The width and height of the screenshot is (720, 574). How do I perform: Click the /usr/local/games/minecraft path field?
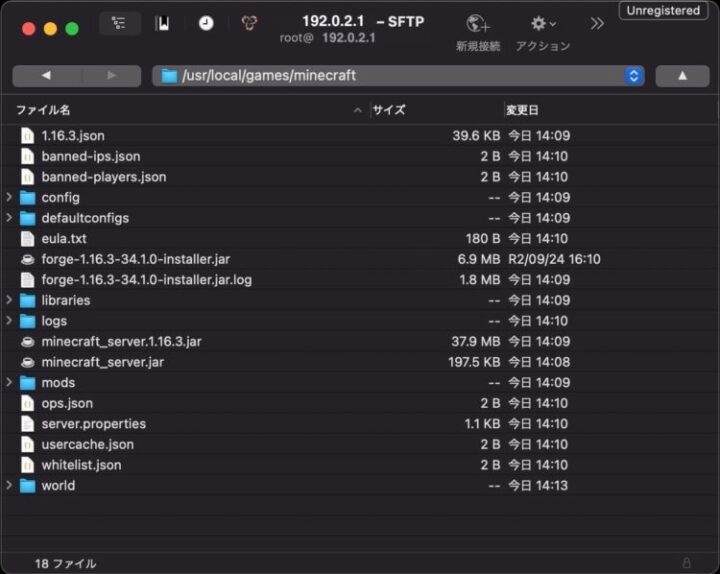398,76
